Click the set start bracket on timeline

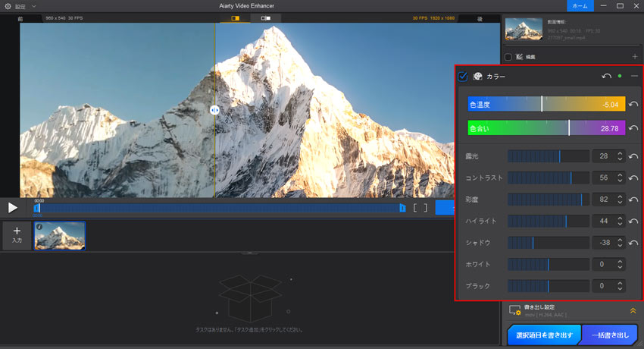415,207
